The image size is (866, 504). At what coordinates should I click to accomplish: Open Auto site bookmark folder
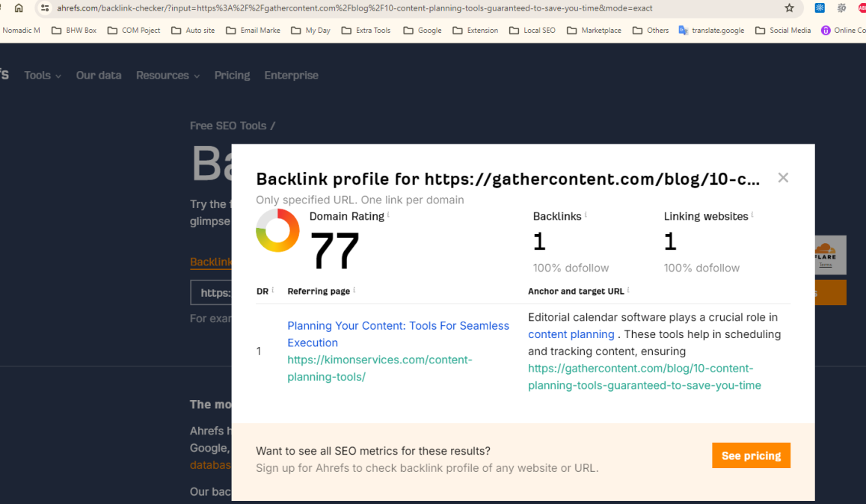pyautogui.click(x=193, y=31)
